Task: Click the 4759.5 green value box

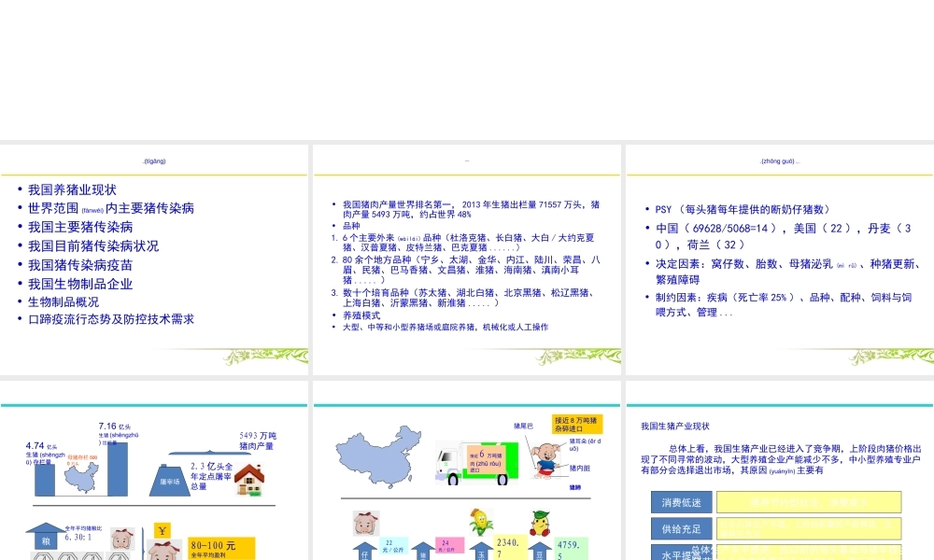Action: (572, 549)
